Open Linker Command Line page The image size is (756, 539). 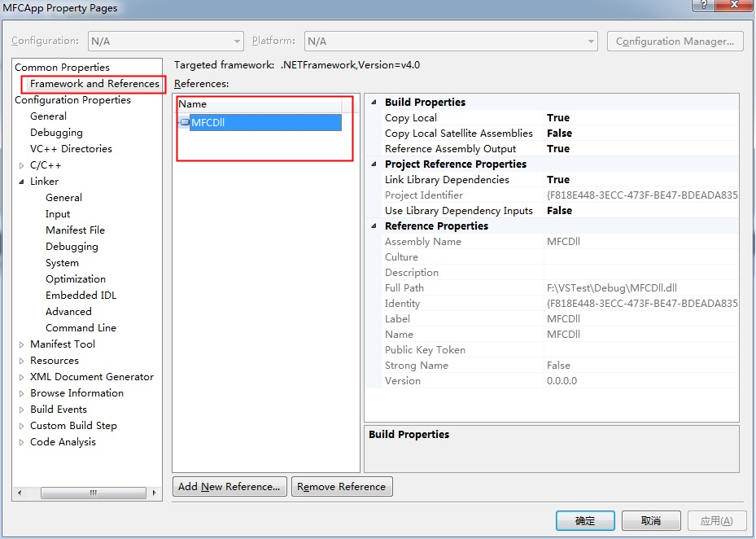click(x=81, y=328)
